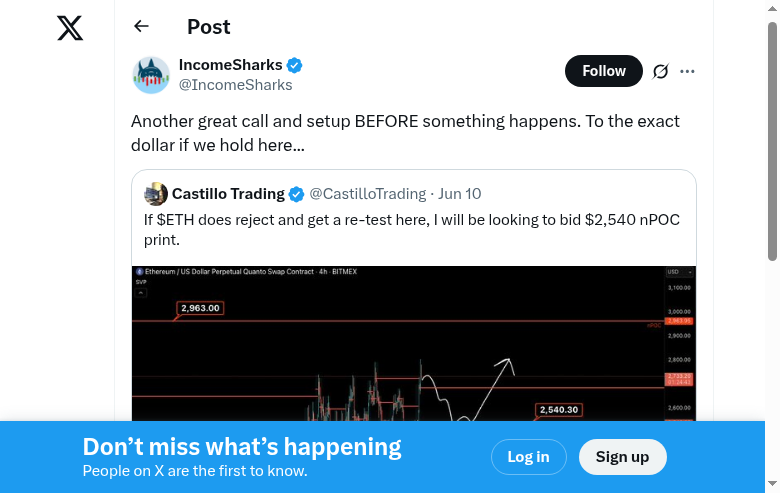Image resolution: width=780 pixels, height=493 pixels.
Task: Click the X logo home icon
Action: tap(70, 28)
